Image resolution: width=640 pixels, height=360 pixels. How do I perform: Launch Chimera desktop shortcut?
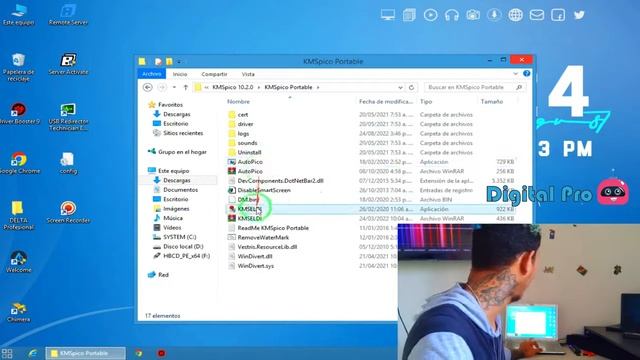coord(18,312)
